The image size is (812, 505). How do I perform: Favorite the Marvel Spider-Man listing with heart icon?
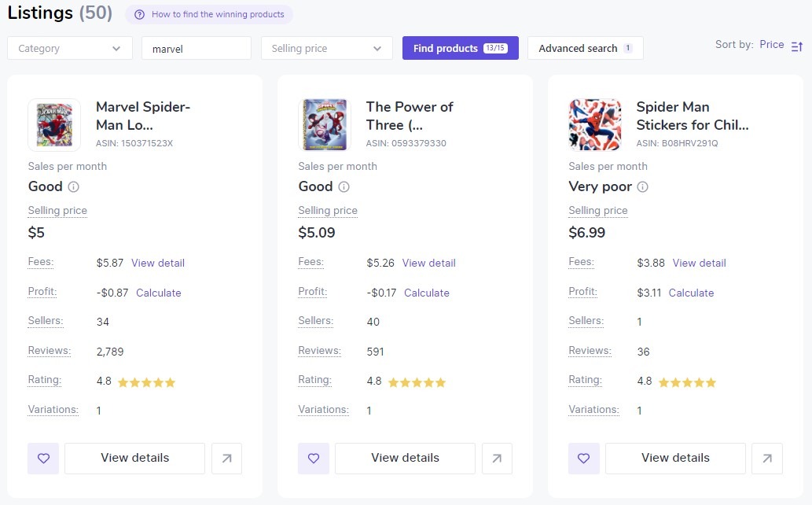coord(43,459)
